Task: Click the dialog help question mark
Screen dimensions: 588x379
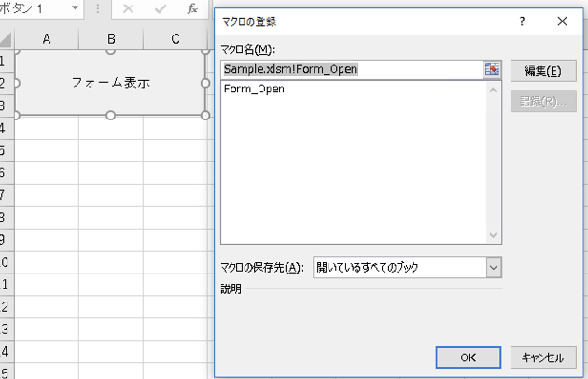Action: click(522, 21)
